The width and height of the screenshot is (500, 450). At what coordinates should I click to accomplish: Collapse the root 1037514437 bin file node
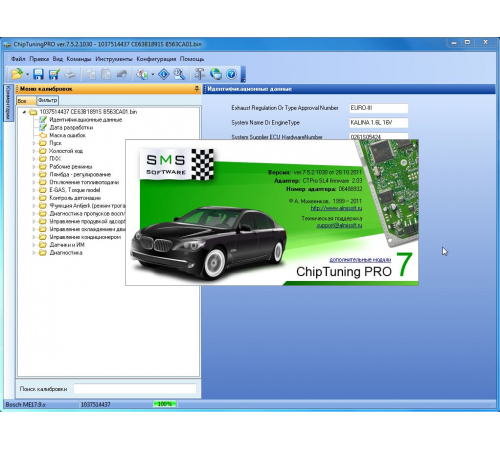coord(24,112)
